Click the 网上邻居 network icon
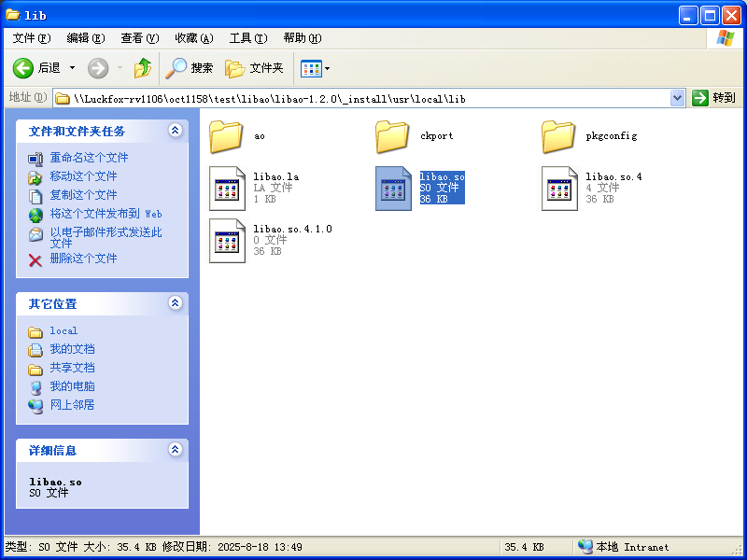The image size is (747, 560). tap(35, 406)
